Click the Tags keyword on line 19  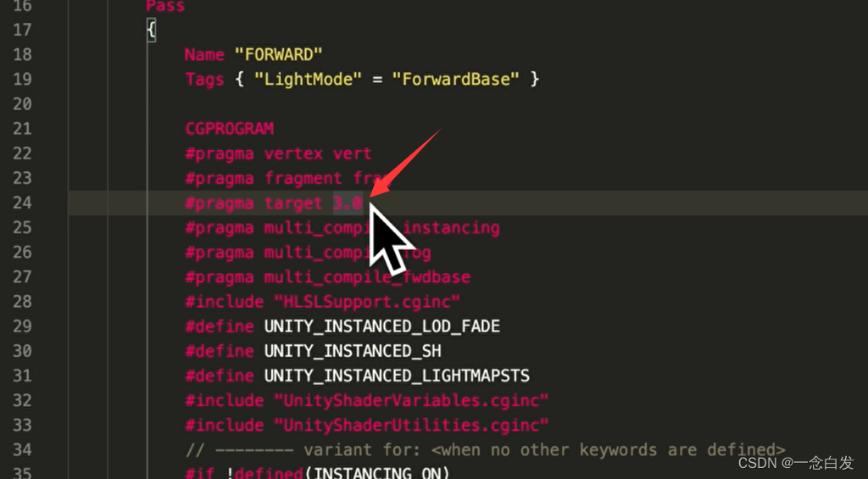tap(204, 79)
